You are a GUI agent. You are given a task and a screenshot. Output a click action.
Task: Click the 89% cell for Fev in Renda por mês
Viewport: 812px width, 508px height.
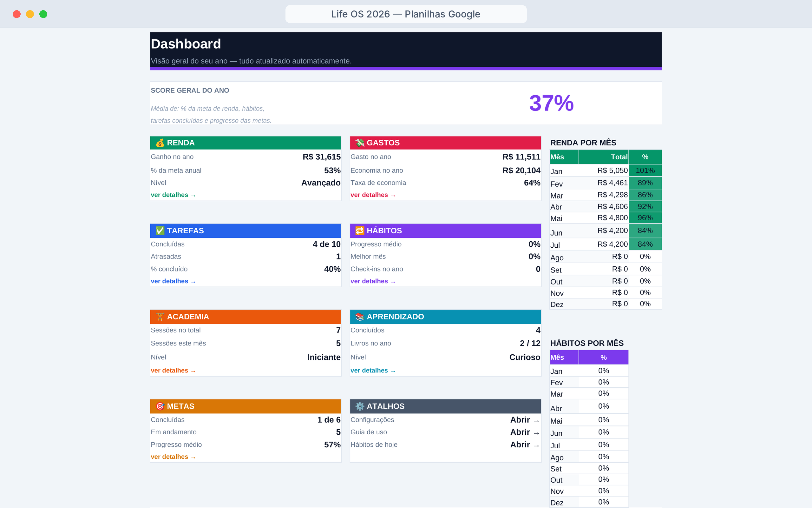(x=645, y=183)
